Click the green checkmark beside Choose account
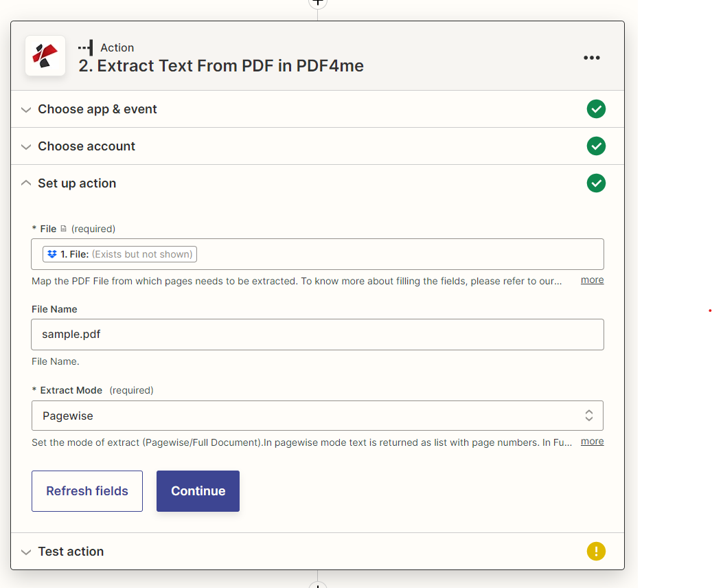 click(596, 146)
